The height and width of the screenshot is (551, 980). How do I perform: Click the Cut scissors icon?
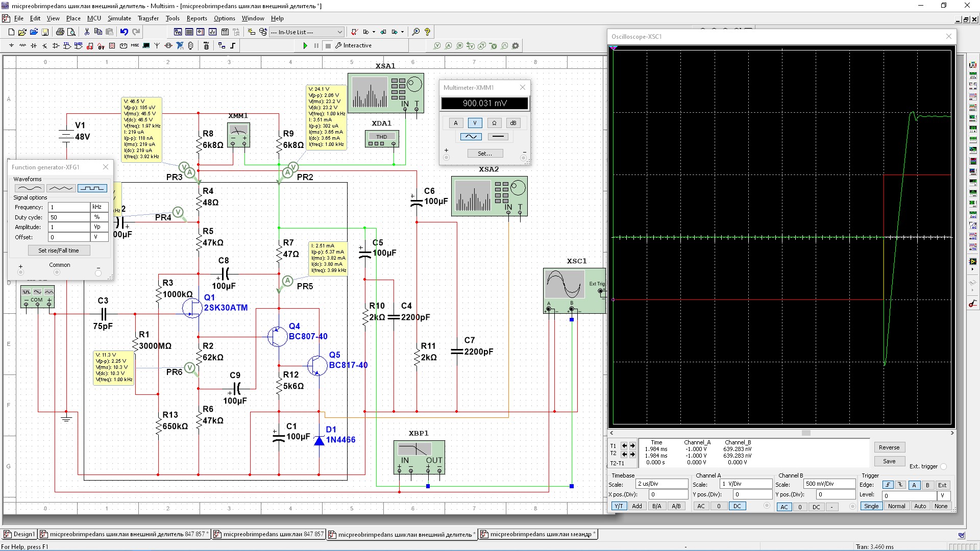87,32
